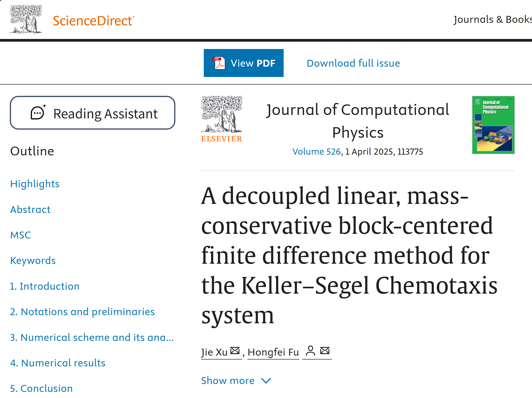
Task: Click the PDF file icon in View PDF
Action: click(219, 63)
